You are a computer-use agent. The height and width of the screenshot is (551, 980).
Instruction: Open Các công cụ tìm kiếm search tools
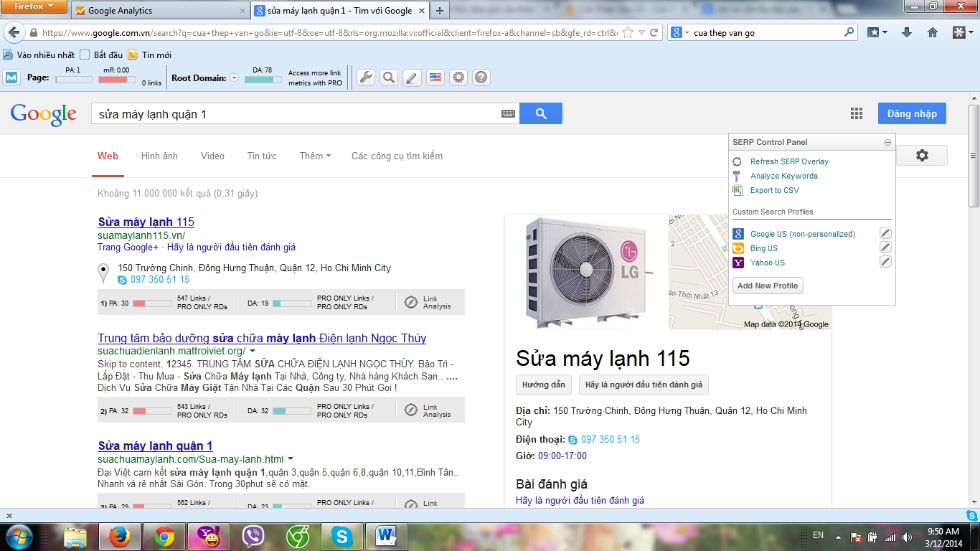397,156
